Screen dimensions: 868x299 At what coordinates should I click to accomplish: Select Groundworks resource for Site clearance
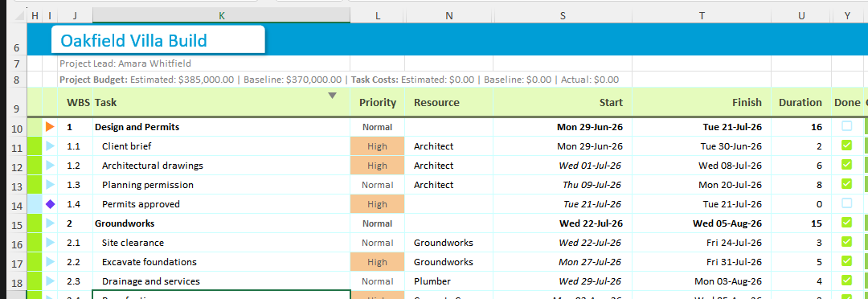pyautogui.click(x=449, y=243)
